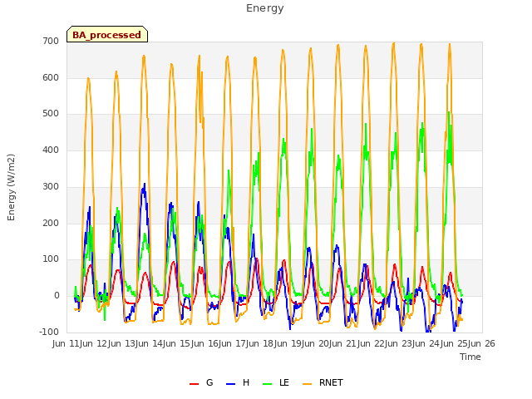Screen dimensions: 532x399
Task: Click the Jun 22 x-axis tick label
Action: pyautogui.click(x=370, y=343)
